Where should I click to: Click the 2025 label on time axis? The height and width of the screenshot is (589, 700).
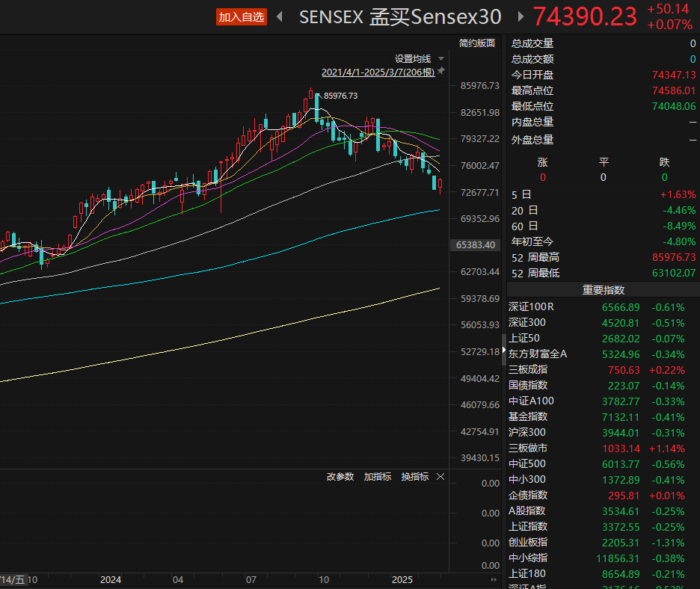tap(402, 579)
